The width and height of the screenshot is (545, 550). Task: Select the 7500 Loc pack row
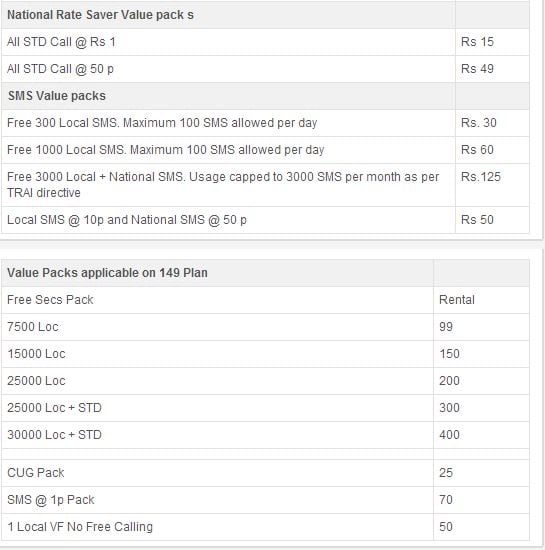pos(265,327)
